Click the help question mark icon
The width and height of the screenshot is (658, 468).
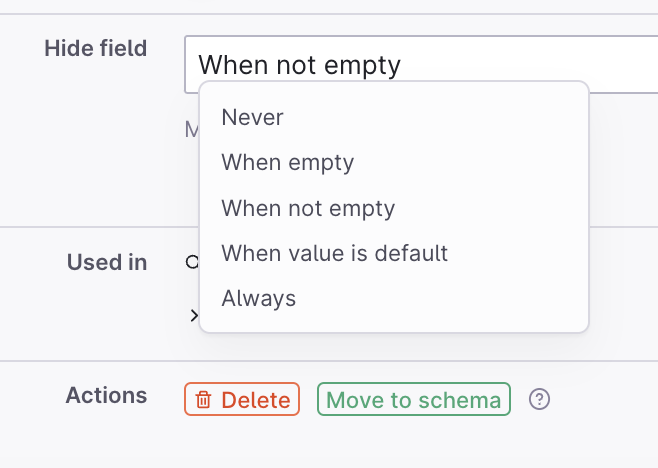(539, 400)
